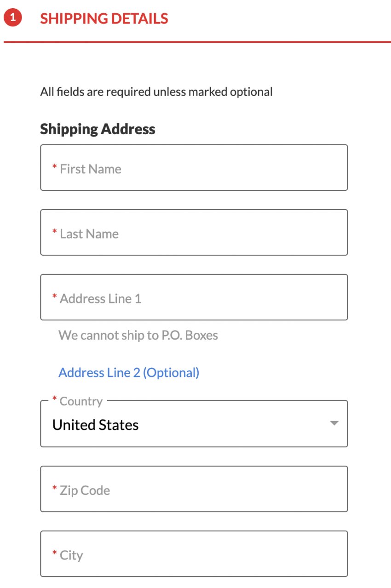
Task: Click the P.O. Boxes shipping note
Action: coord(138,335)
